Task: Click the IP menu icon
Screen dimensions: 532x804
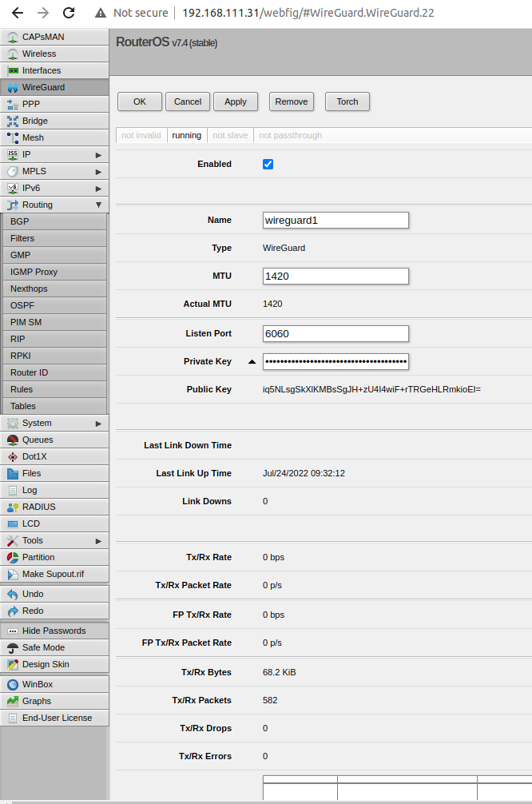Action: (12, 154)
